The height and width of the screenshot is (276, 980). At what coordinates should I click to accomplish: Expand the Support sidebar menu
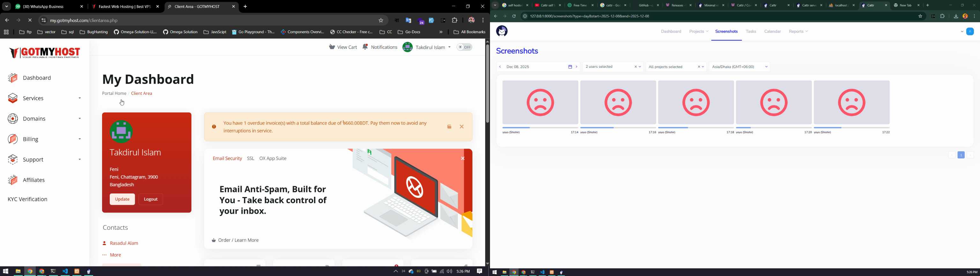pyautogui.click(x=45, y=160)
